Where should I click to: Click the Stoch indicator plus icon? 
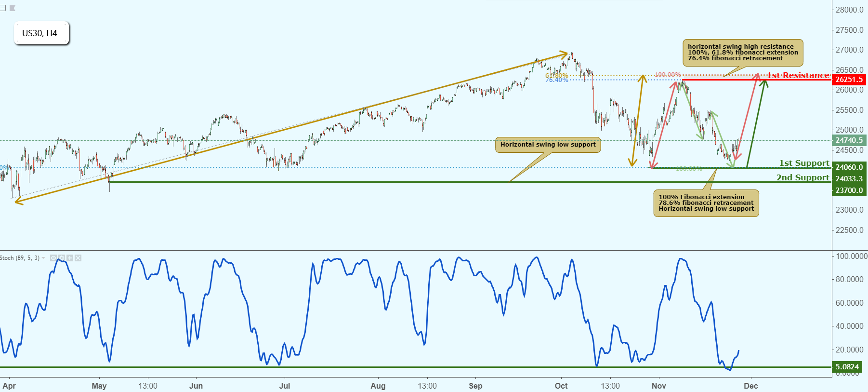[x=70, y=258]
